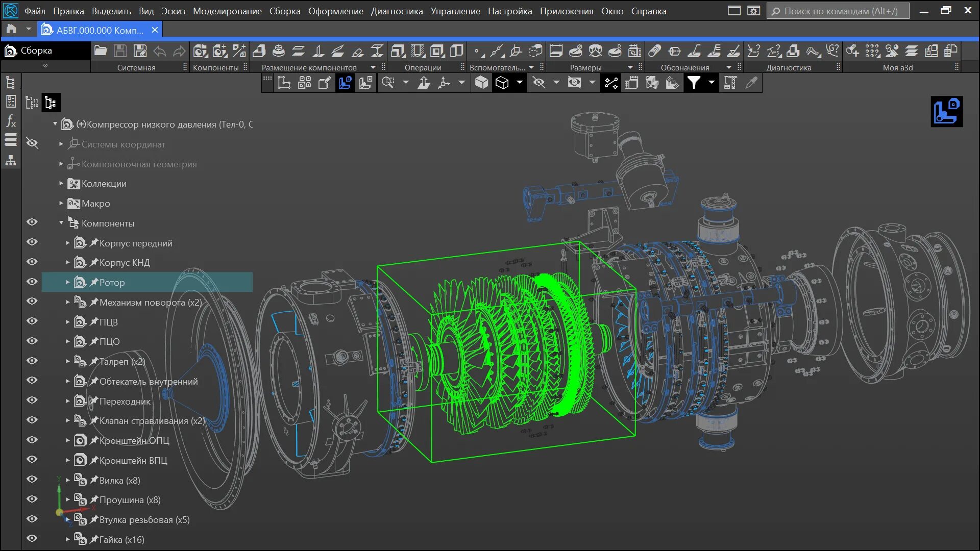This screenshot has width=980, height=551.
Task: Expand the Коллекции tree node
Action: pos(61,183)
